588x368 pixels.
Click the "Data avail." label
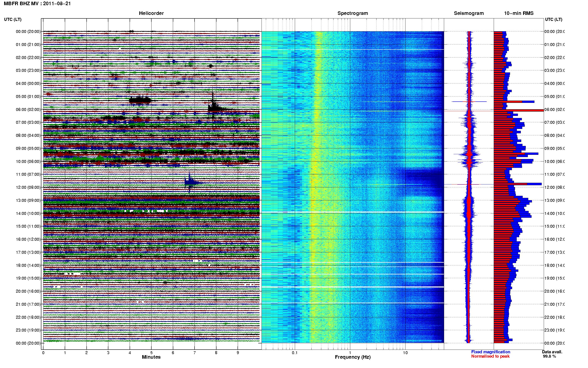552,352
